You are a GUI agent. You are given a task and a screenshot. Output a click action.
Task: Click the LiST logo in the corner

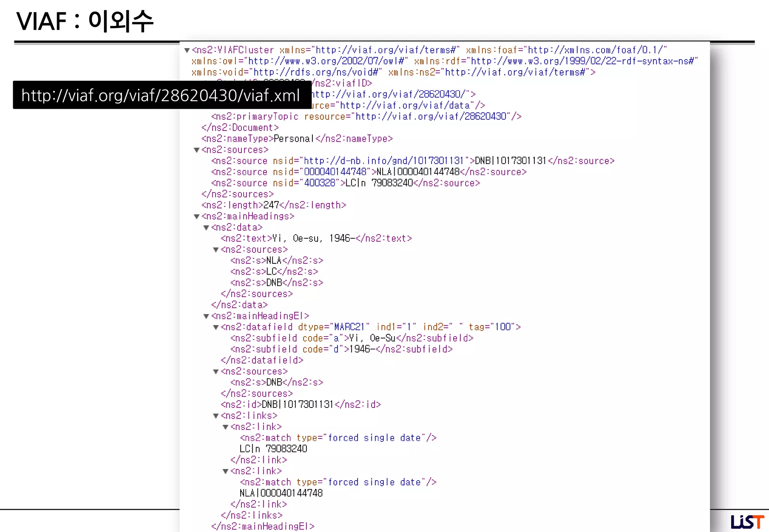pos(747,521)
